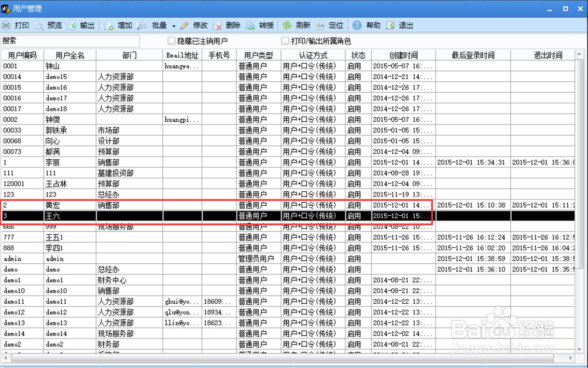The width and height of the screenshot is (588, 368).
Task: Delete the selected user with 删除
Action: [217, 26]
